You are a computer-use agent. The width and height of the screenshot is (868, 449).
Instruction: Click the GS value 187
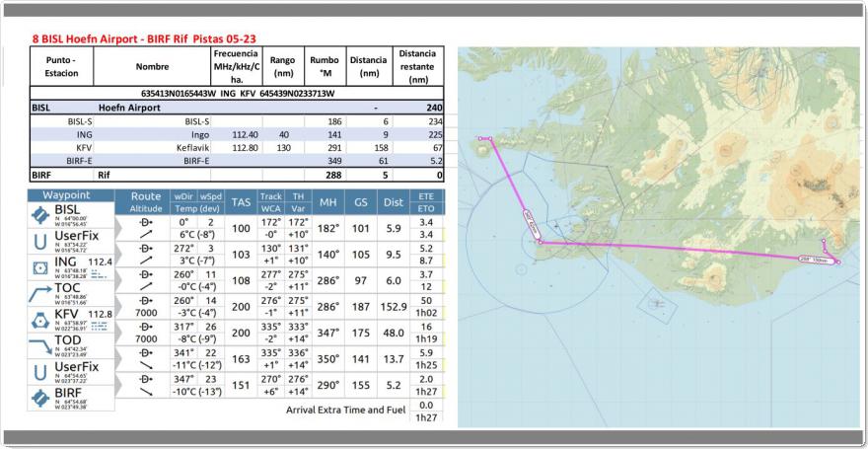click(360, 307)
